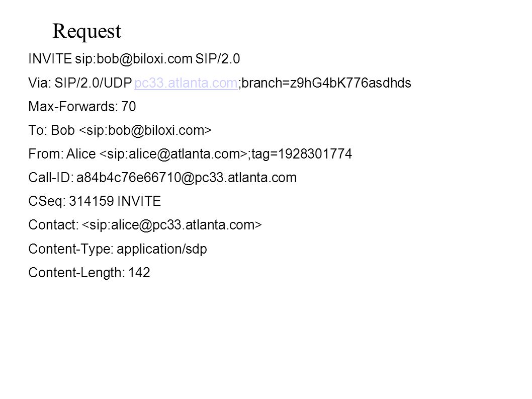Open the pc33.atlanta.com hyperlink

pyautogui.click(x=186, y=83)
